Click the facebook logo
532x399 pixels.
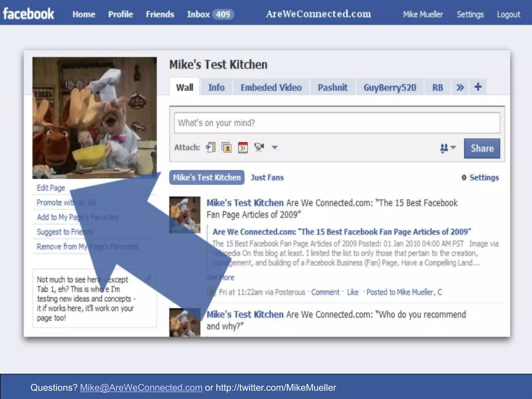(x=28, y=14)
